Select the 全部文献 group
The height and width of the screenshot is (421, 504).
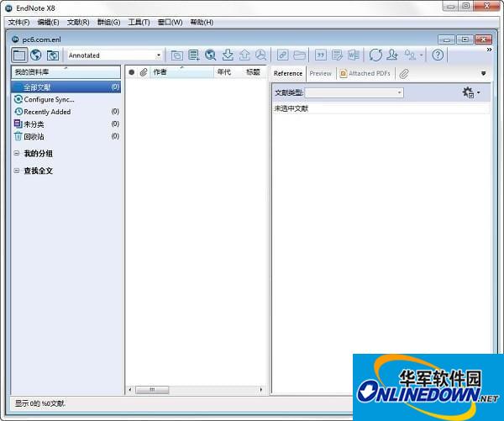66,87
